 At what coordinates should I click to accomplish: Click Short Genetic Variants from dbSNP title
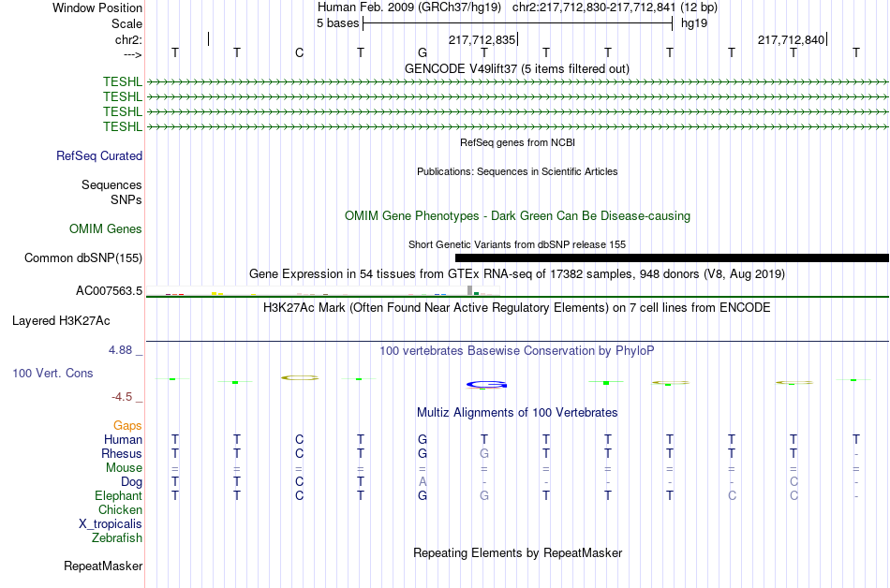517,245
